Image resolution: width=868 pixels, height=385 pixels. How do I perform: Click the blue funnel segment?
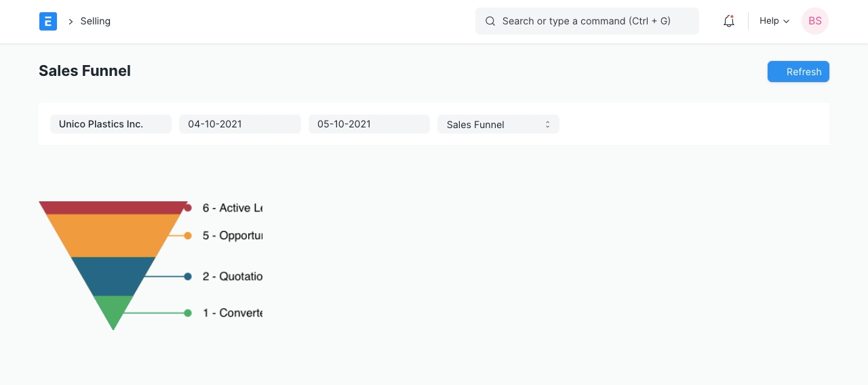[113, 276]
